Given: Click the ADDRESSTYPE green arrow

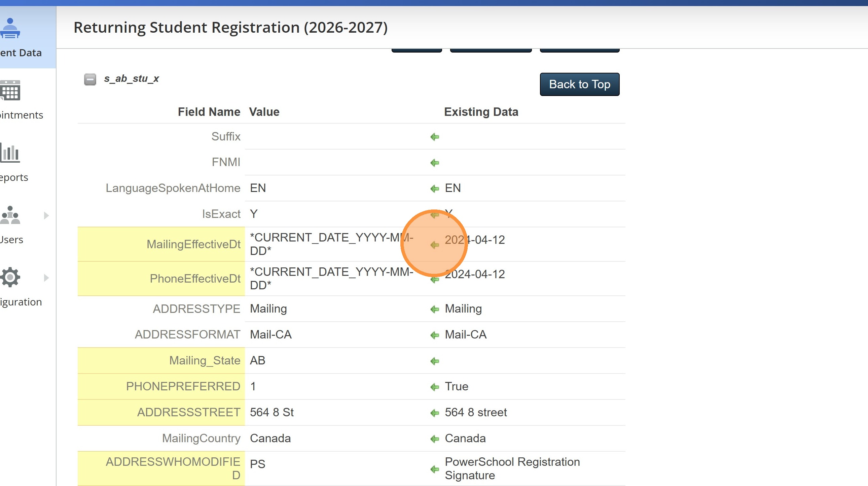Looking at the screenshot, I should (435, 309).
